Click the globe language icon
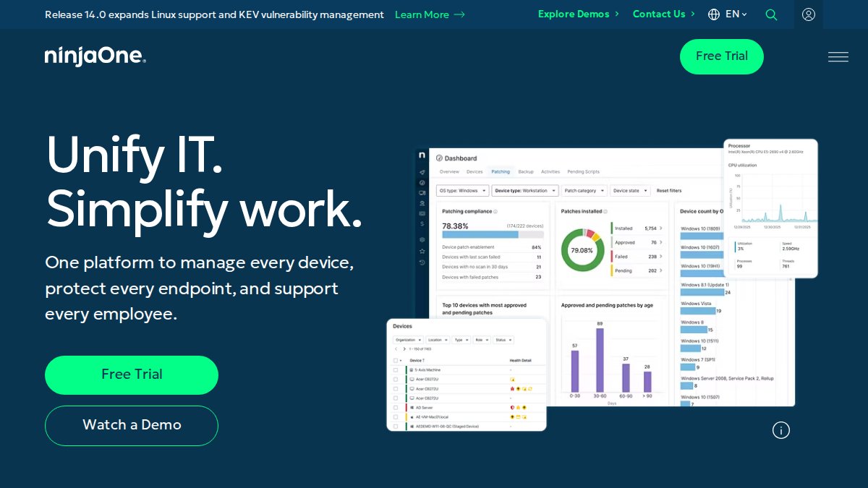The width and height of the screenshot is (868, 488). pos(714,14)
